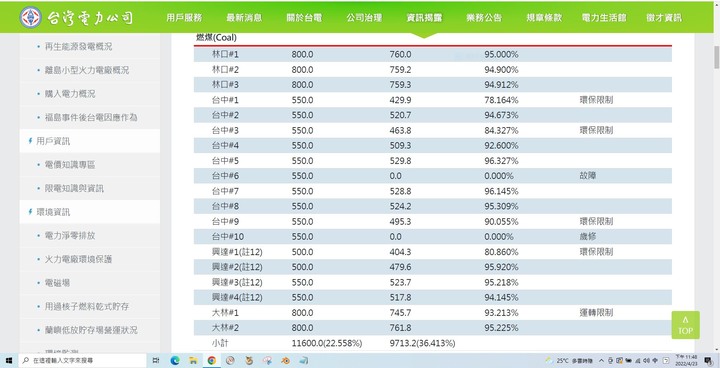Viewport: 720px width, 368px height.
Task: Click the Taipower logo at top left
Action: pos(77,17)
